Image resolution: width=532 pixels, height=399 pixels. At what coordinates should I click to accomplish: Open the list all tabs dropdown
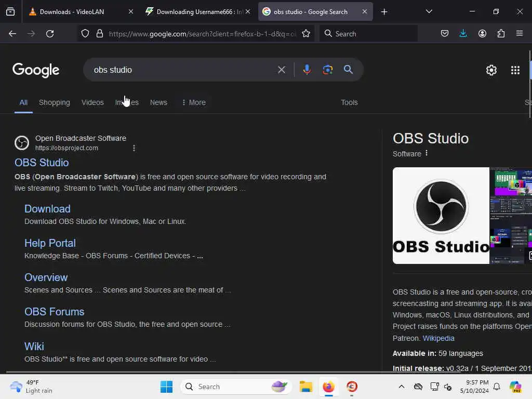(429, 11)
